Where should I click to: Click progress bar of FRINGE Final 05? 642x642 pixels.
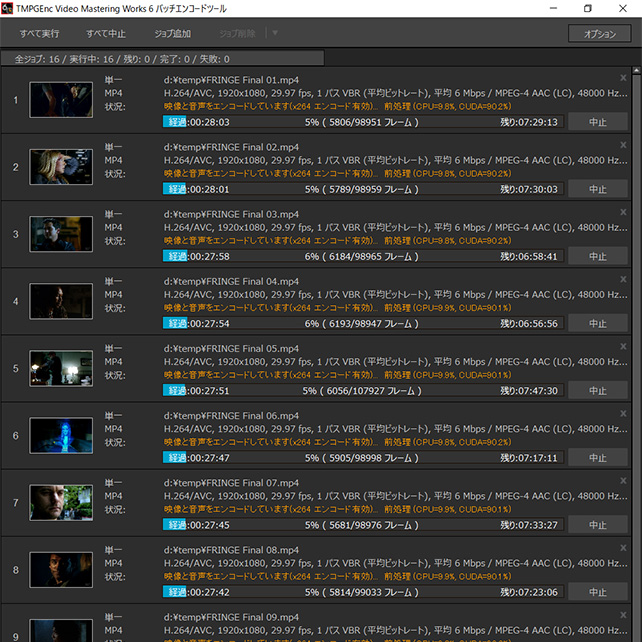coord(363,390)
